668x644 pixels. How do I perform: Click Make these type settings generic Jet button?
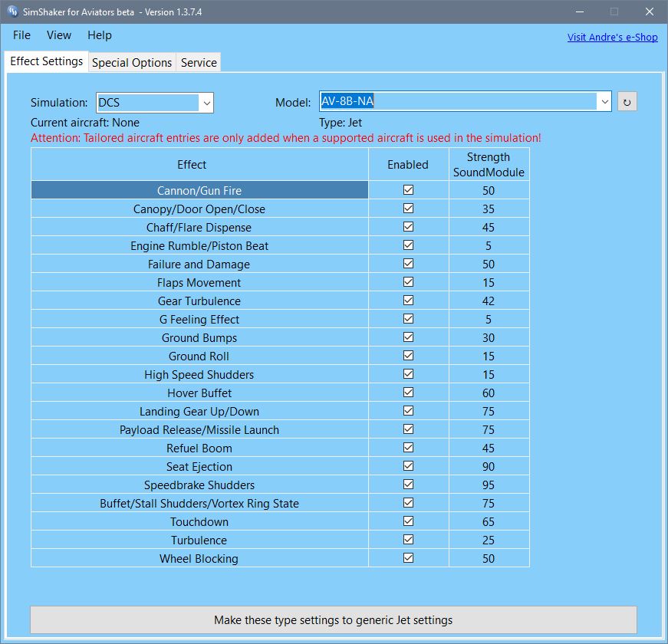coord(333,619)
